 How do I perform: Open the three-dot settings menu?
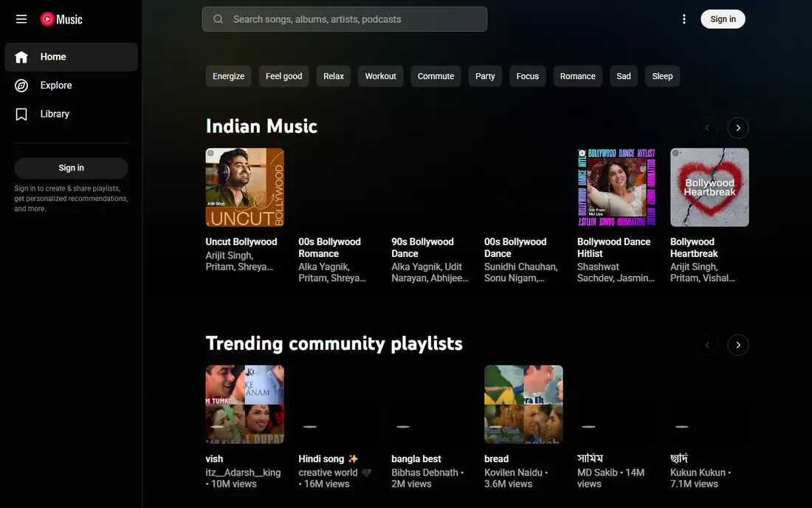tap(684, 19)
